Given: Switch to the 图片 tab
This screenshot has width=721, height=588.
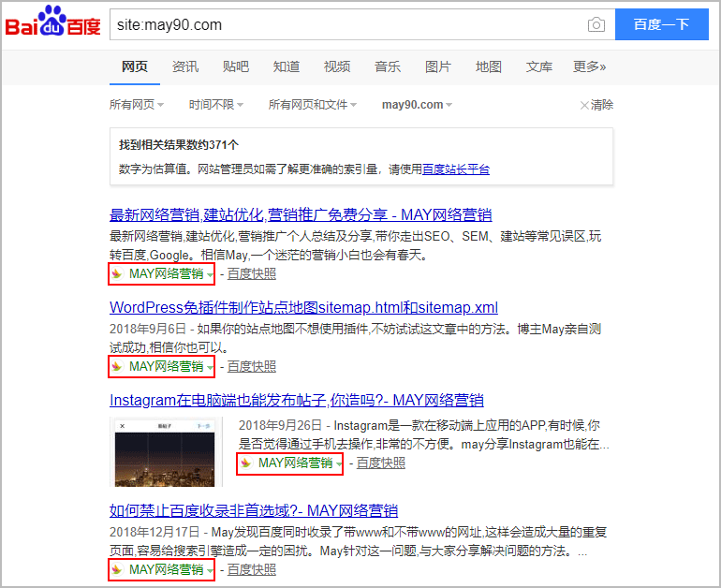Looking at the screenshot, I should [438, 67].
